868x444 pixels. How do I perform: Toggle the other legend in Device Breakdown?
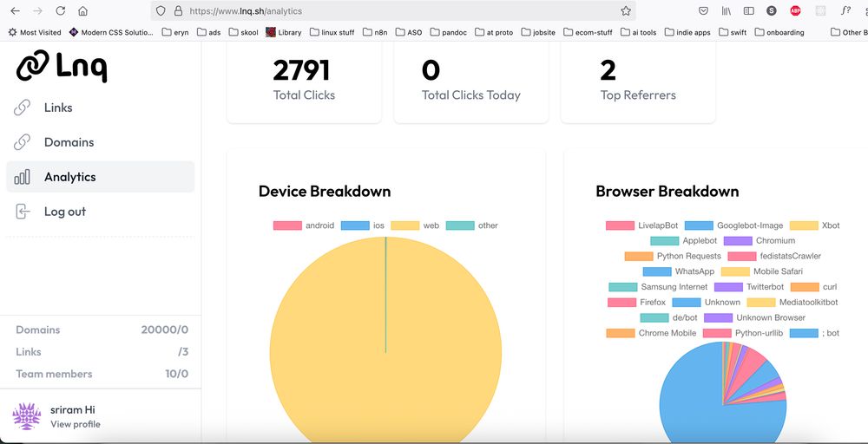[x=471, y=225]
